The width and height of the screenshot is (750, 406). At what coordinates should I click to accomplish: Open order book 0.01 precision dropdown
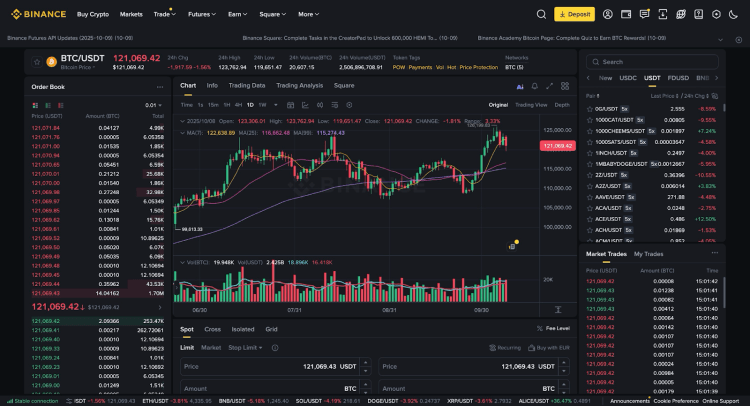(x=152, y=104)
